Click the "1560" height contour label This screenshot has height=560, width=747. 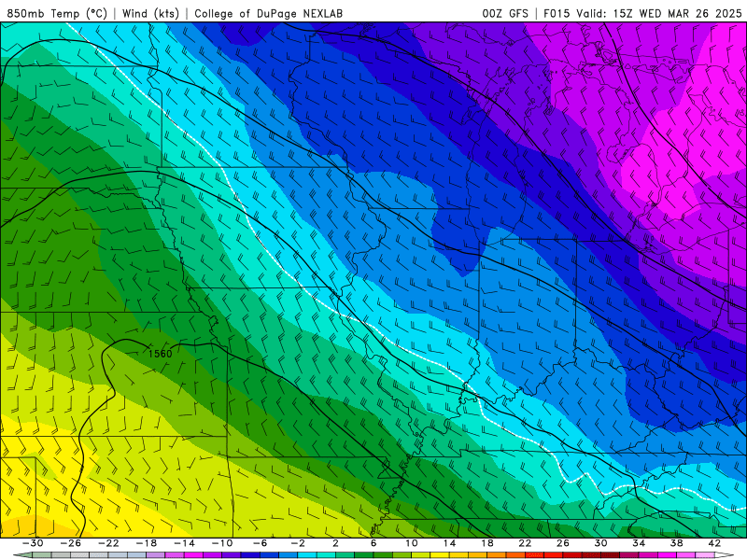pos(160,354)
